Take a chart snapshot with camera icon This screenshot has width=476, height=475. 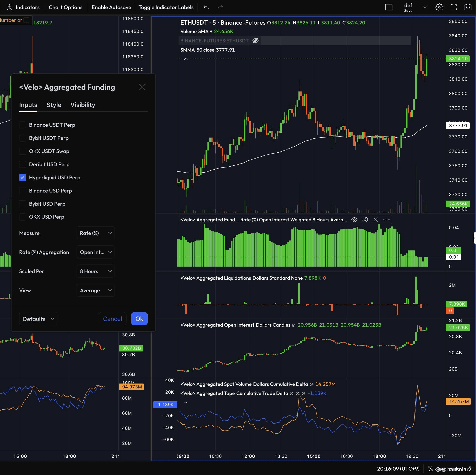click(x=468, y=7)
